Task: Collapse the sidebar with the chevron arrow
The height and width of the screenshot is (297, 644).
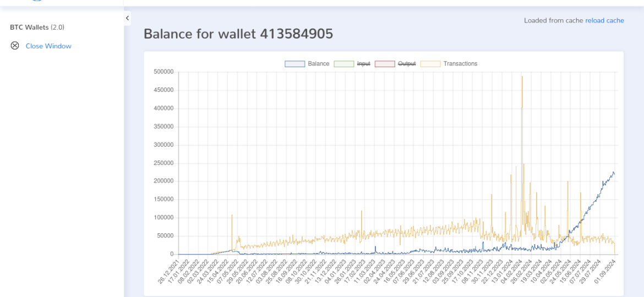Action: [127, 18]
